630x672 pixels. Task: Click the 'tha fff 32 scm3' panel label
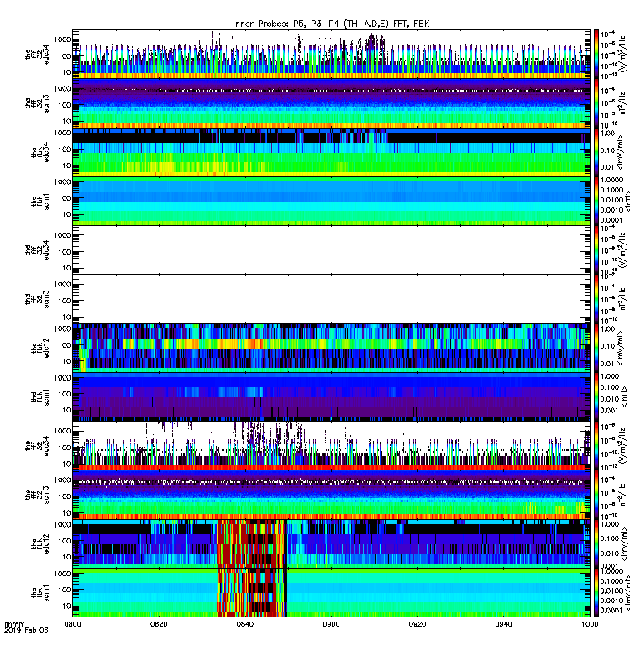(37, 103)
